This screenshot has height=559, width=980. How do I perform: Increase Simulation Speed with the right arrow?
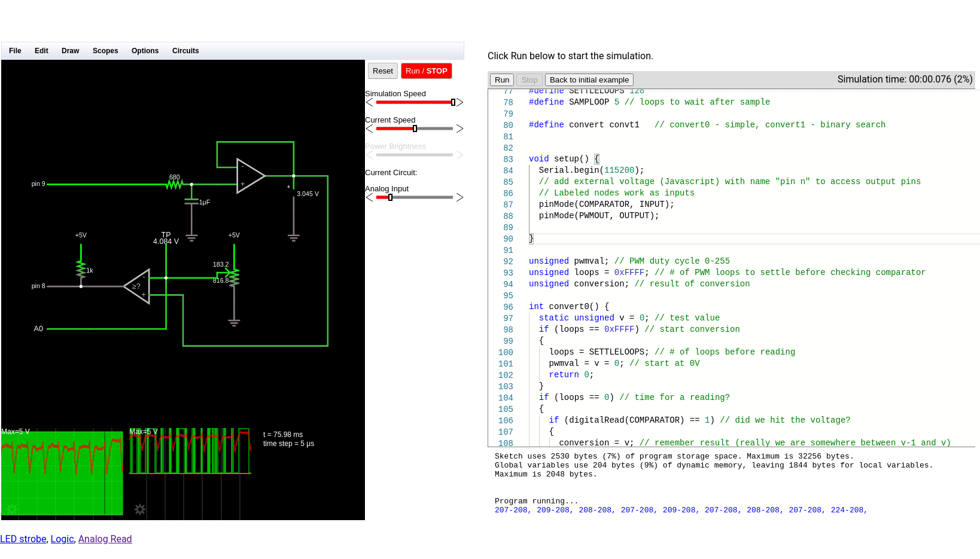click(460, 102)
